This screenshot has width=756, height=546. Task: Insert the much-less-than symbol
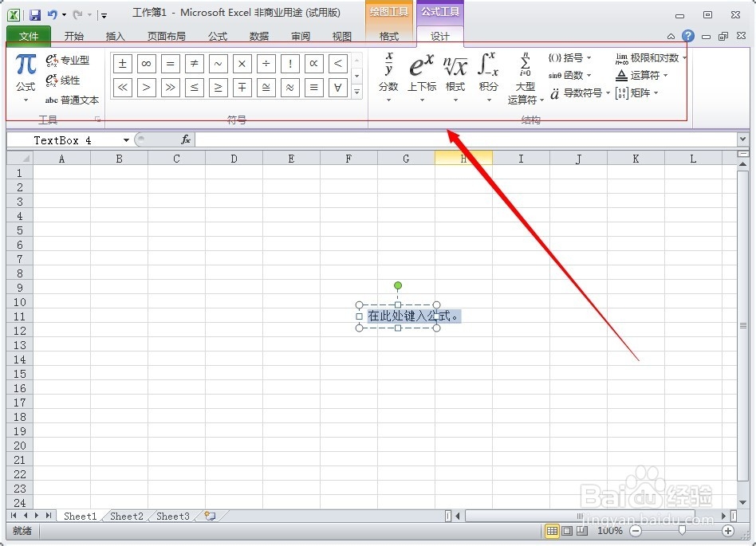tap(123, 88)
